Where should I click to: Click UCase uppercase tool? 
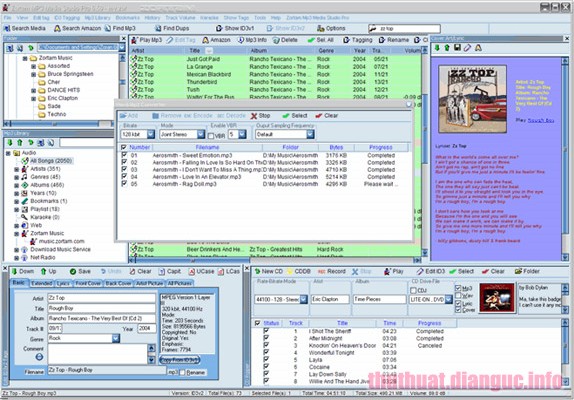pyautogui.click(x=201, y=271)
